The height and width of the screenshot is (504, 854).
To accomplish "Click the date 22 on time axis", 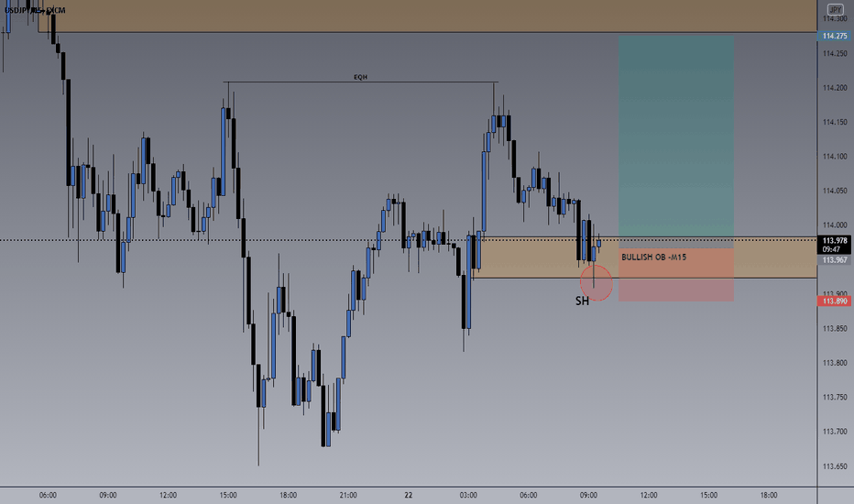I will pyautogui.click(x=409, y=495).
